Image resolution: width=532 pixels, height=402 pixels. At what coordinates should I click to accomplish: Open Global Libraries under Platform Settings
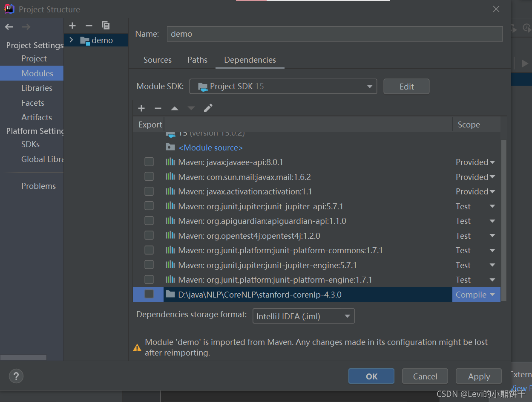pyautogui.click(x=42, y=159)
